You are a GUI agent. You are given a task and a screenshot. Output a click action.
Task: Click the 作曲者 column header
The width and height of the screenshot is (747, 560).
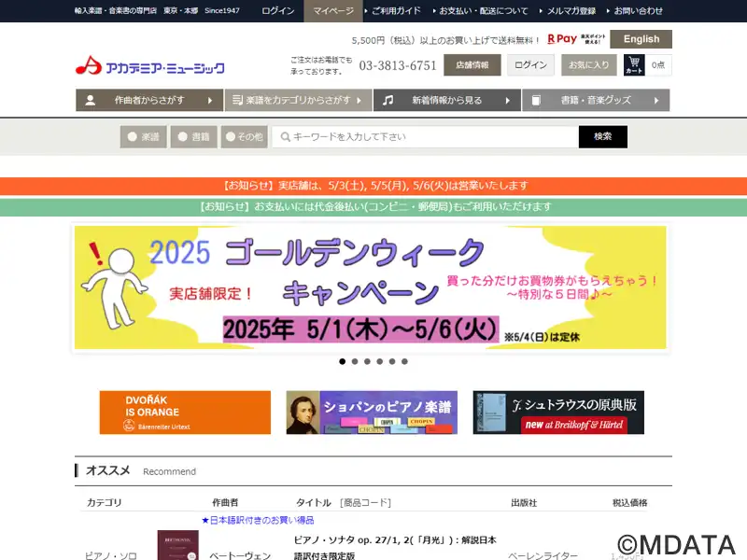pyautogui.click(x=225, y=503)
